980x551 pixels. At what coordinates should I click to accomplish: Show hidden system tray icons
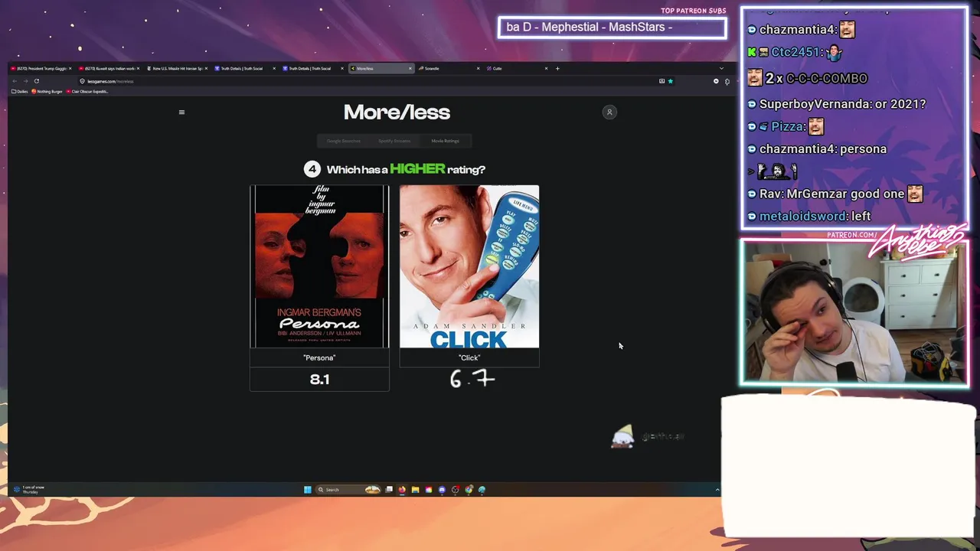click(x=717, y=490)
